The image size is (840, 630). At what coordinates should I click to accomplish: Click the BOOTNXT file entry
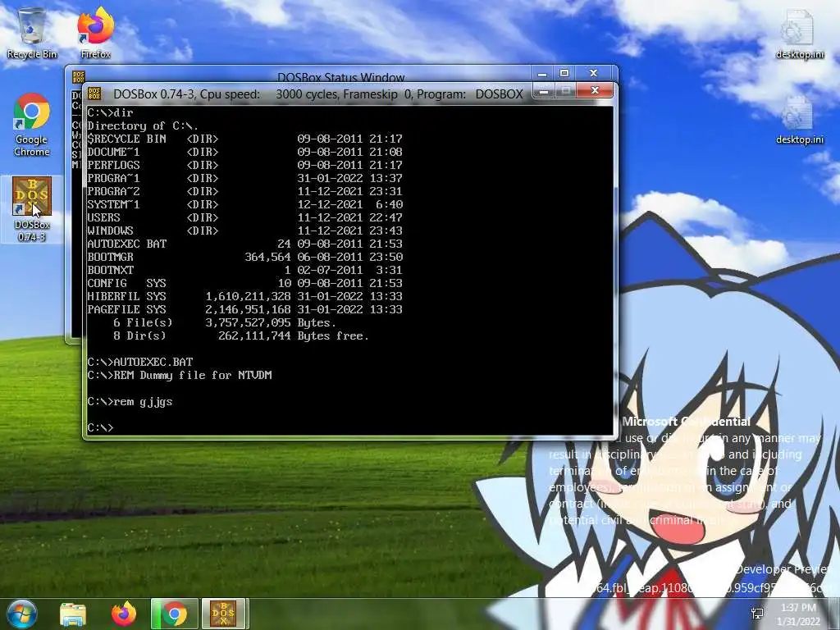244,270
